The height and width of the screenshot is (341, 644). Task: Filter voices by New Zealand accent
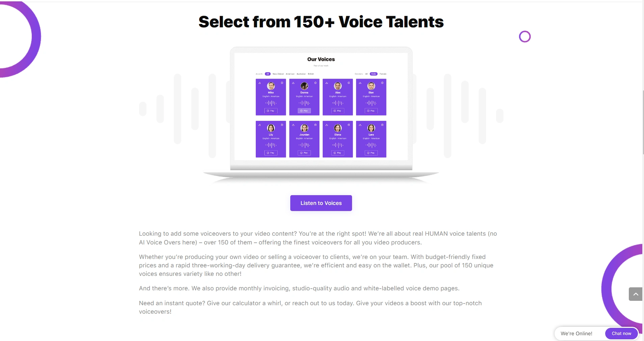pyautogui.click(x=278, y=74)
